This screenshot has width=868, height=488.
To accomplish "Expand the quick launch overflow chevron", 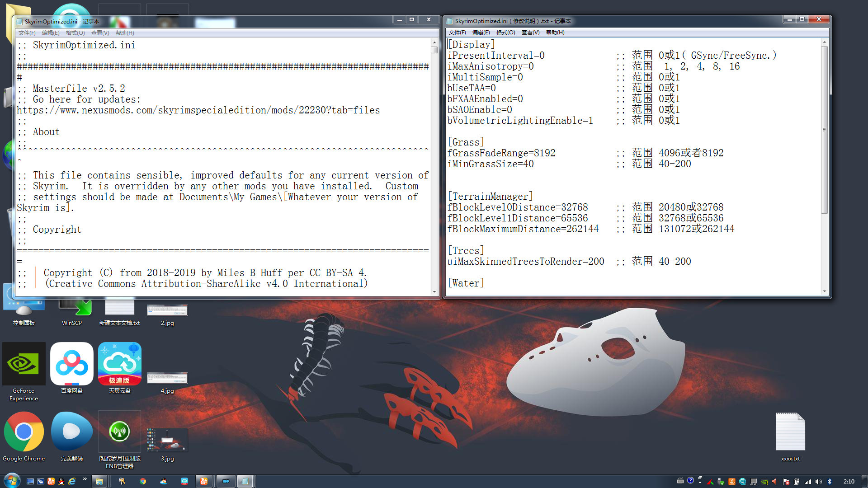I will 85,479.
